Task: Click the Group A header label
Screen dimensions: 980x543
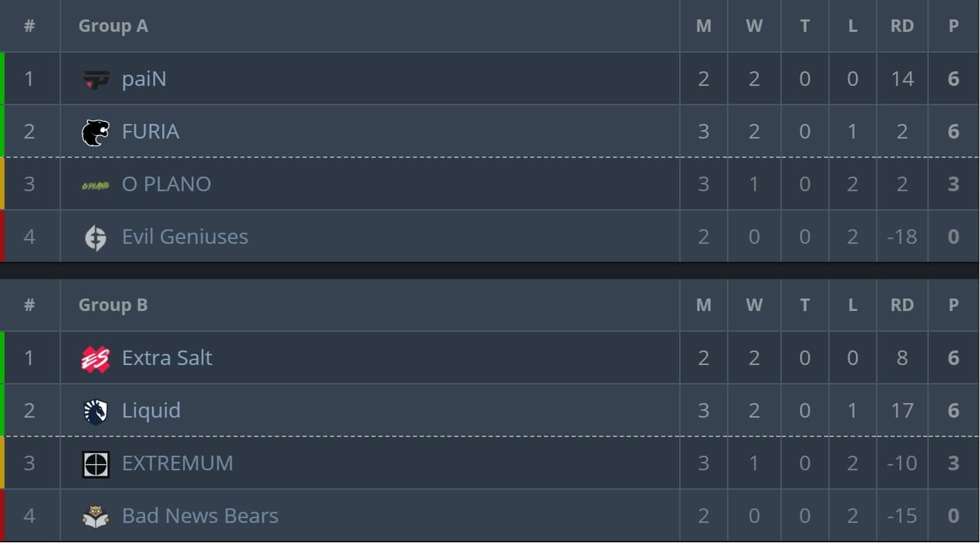Action: click(x=113, y=26)
